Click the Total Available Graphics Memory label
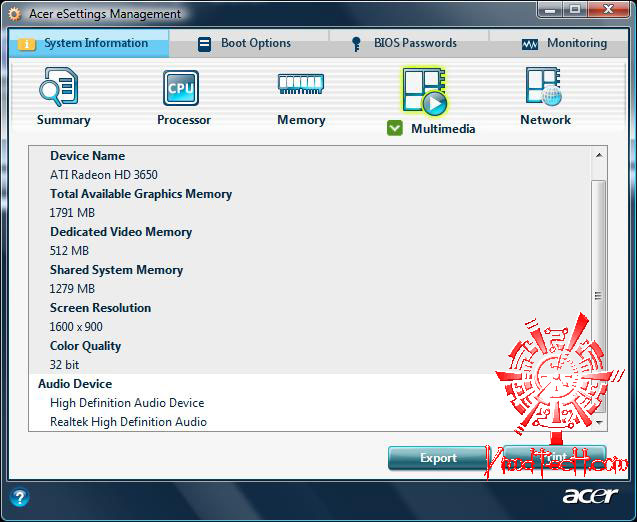Image resolution: width=637 pixels, height=522 pixels. tap(141, 194)
